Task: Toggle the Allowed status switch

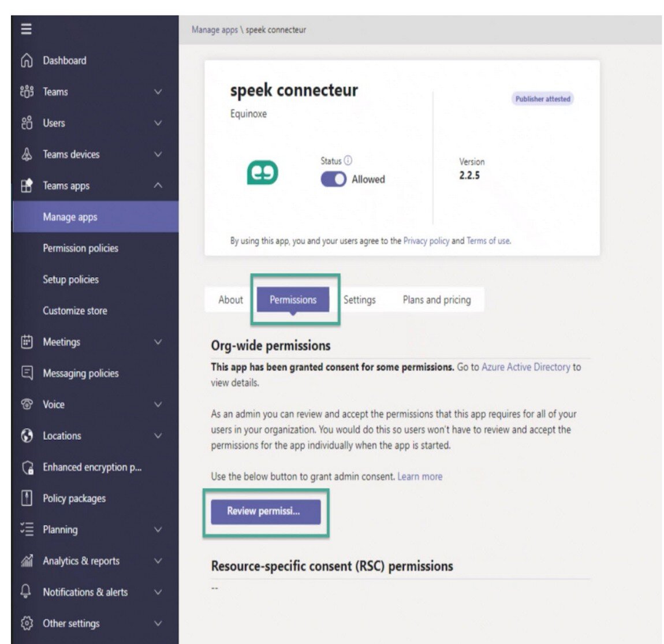Action: tap(333, 179)
